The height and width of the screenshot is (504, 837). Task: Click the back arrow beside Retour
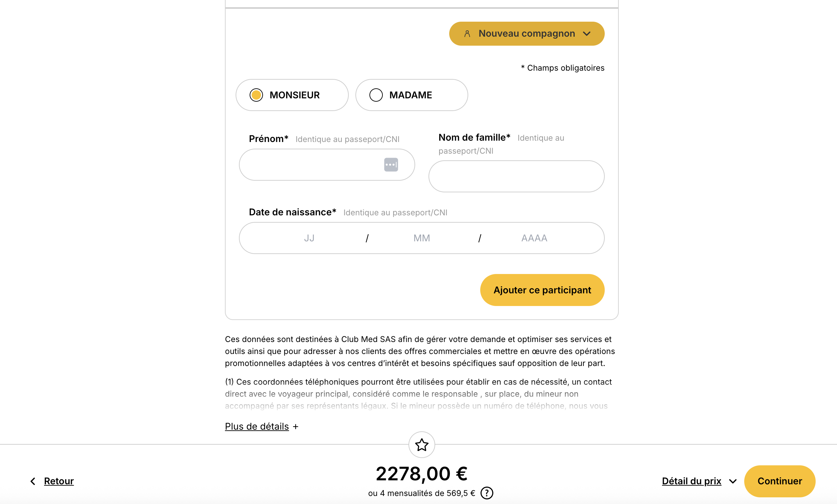pyautogui.click(x=33, y=481)
